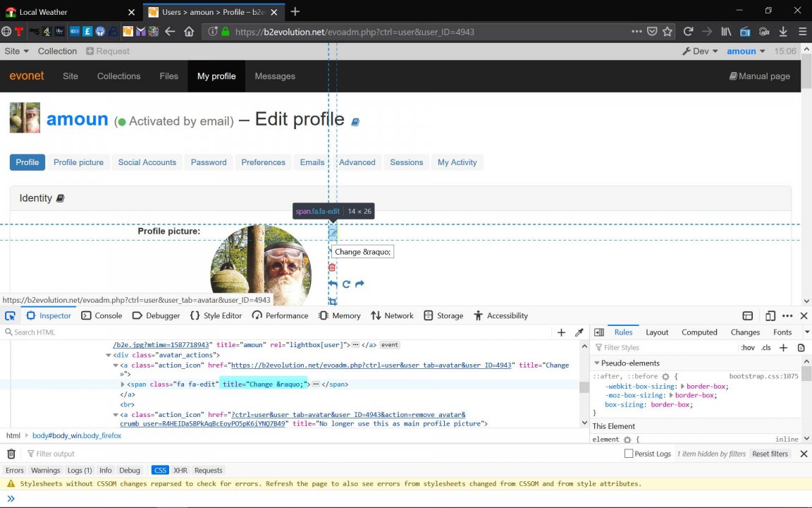The width and height of the screenshot is (812, 508).
Task: Focus the Search HTML field
Action: click(x=280, y=332)
